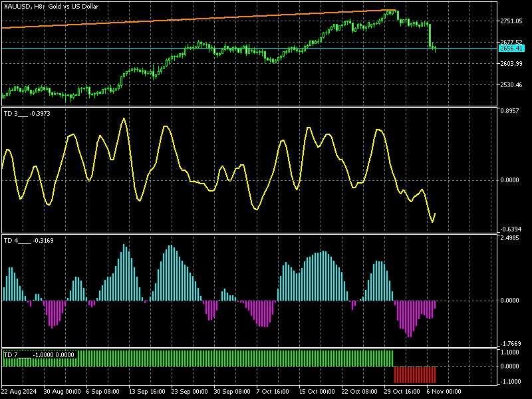This screenshot has height=399, width=532.
Task: Click the 15 Oct 00:00 time label
Action: (x=317, y=392)
